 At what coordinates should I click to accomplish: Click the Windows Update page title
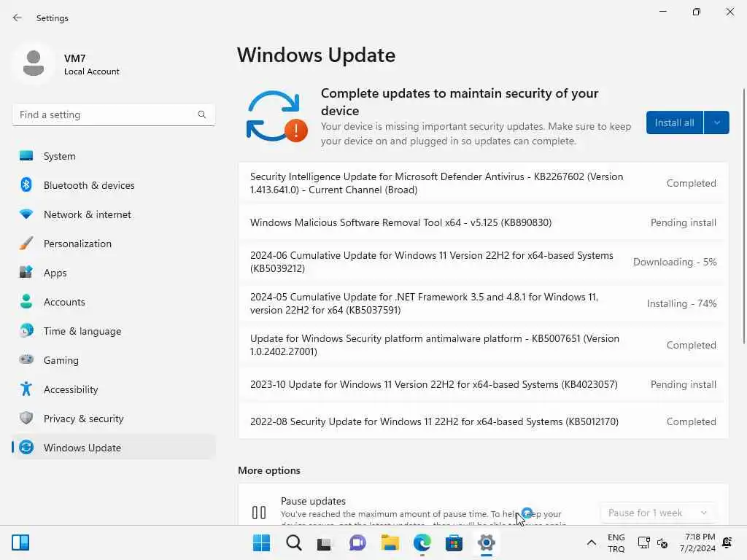[317, 55]
